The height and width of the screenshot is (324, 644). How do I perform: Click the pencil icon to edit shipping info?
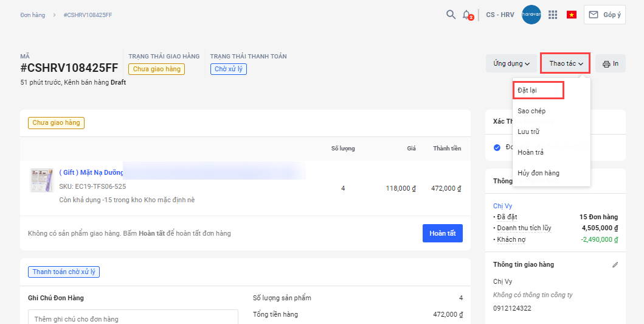tap(615, 265)
